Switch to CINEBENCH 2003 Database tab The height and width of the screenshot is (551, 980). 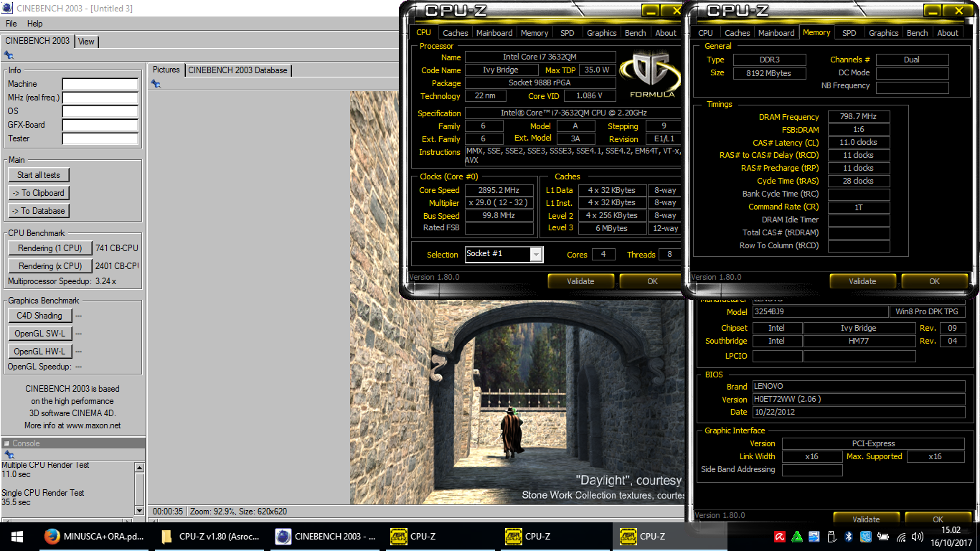click(238, 70)
